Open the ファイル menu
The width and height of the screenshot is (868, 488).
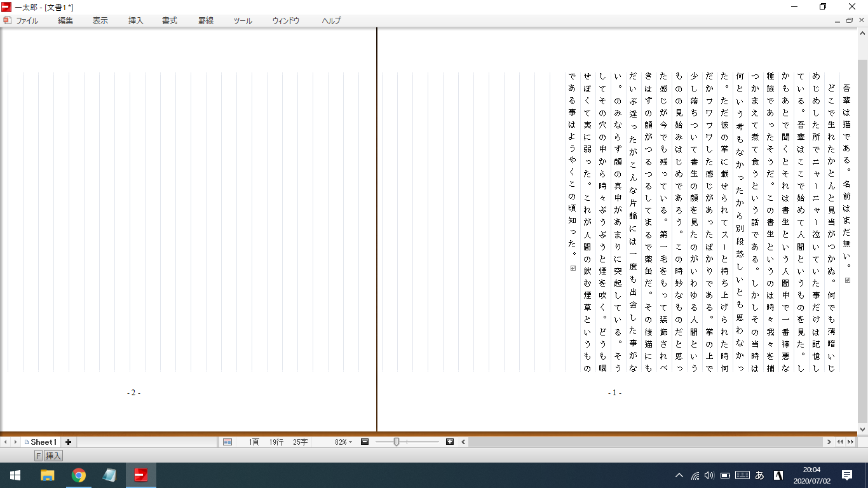pyautogui.click(x=27, y=20)
